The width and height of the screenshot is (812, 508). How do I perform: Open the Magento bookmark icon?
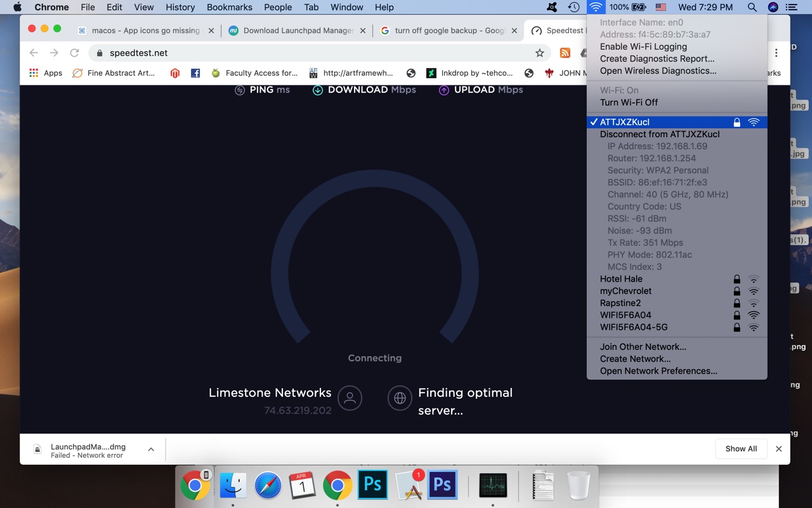click(x=175, y=73)
